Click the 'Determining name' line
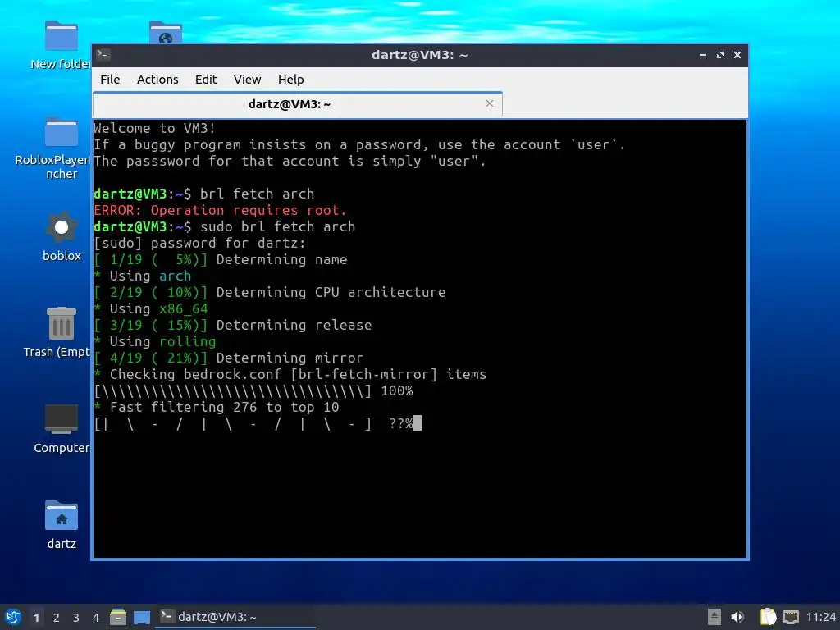 pos(220,259)
